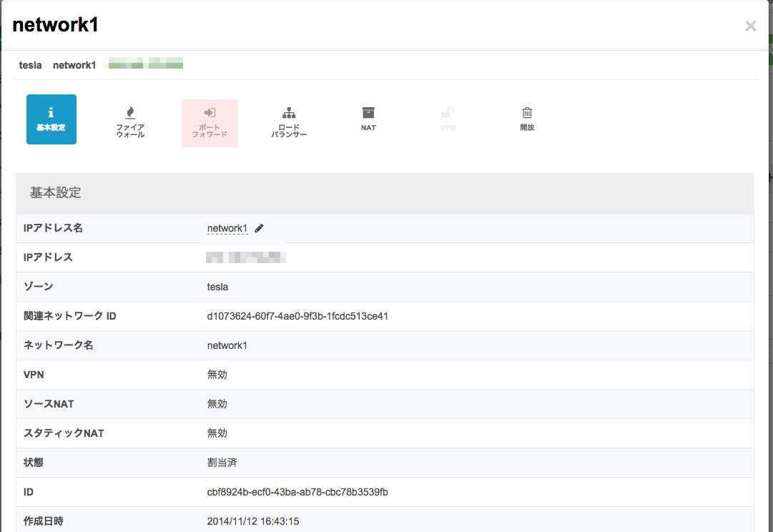Select the 基本設定 info icon

click(51, 119)
